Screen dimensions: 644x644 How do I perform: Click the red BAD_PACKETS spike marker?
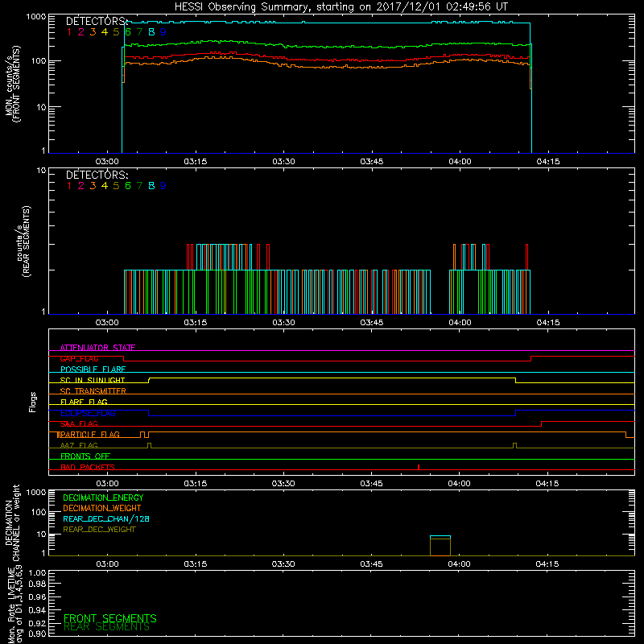click(x=419, y=467)
